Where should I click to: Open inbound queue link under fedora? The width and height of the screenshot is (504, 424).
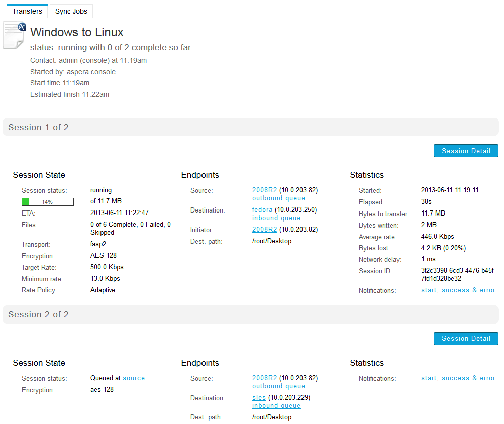[276, 218]
